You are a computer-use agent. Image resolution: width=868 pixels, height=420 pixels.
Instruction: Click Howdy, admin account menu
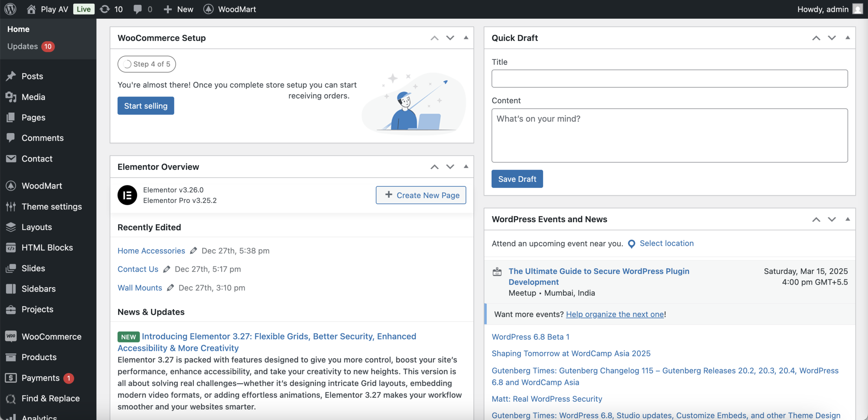click(830, 9)
